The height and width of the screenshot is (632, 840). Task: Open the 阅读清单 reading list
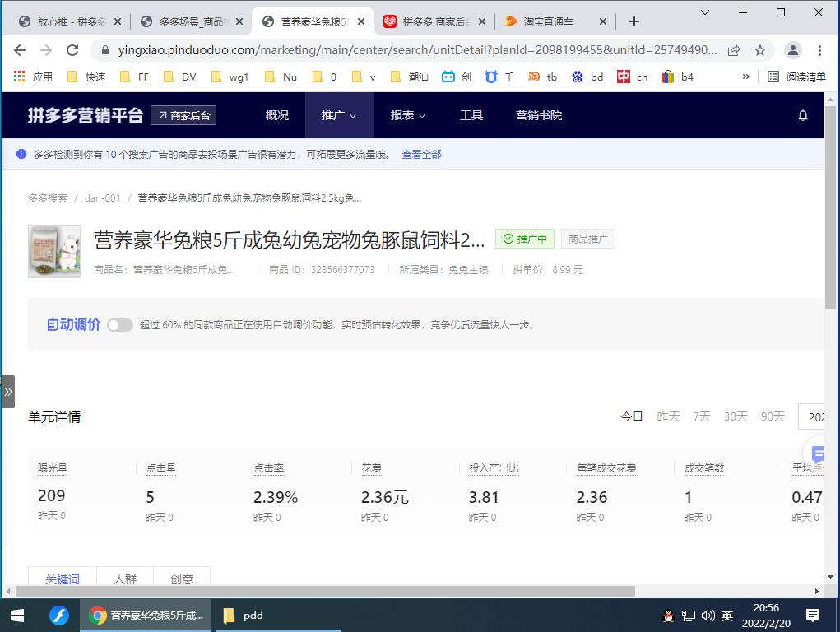click(x=796, y=77)
